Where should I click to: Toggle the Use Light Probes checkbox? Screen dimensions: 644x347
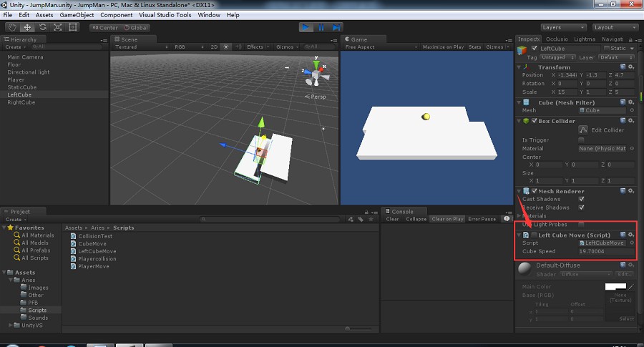coord(581,224)
